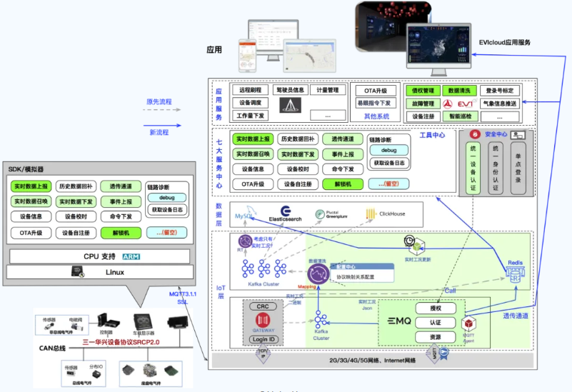
Task: Click the 统一身份认证 vertical box
Action: click(x=496, y=168)
